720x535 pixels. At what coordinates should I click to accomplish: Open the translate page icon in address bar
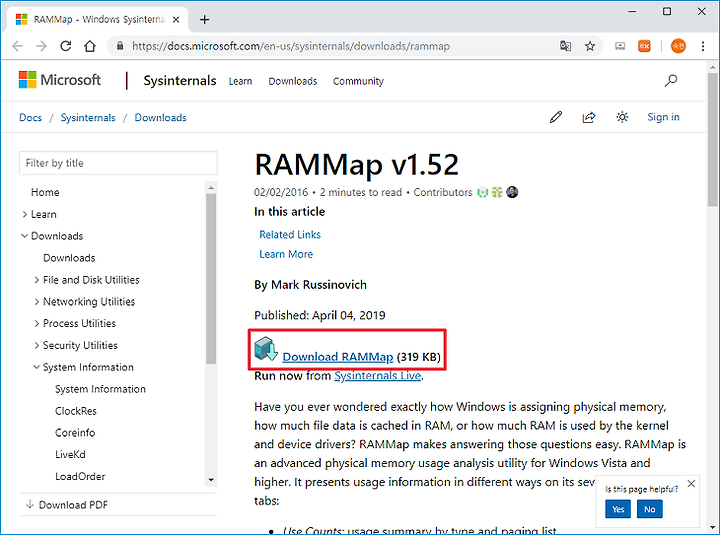click(x=565, y=46)
